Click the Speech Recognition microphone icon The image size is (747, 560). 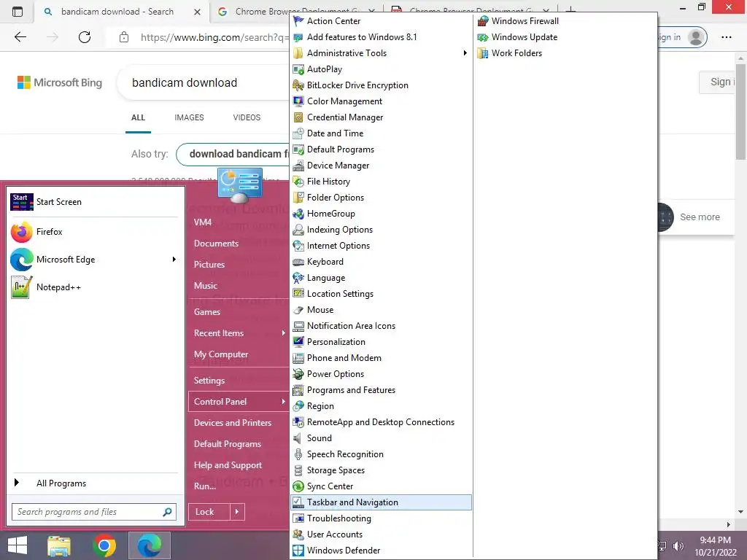pos(298,454)
